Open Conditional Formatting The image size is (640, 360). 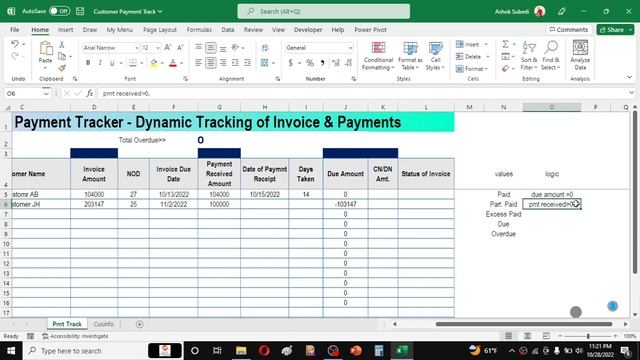[x=378, y=56]
